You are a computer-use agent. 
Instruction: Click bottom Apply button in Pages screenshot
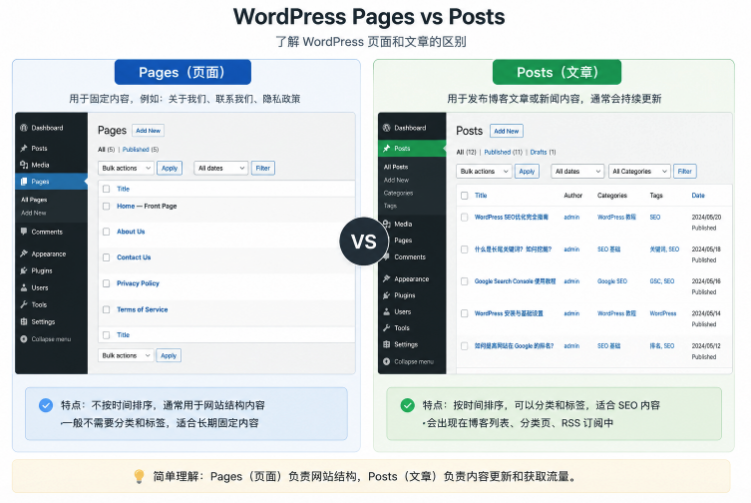[x=169, y=355]
